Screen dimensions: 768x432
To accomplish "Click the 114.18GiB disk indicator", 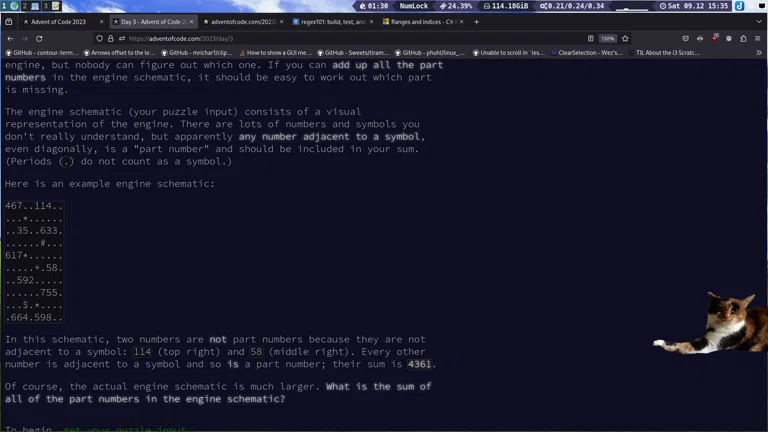I will tap(506, 6).
